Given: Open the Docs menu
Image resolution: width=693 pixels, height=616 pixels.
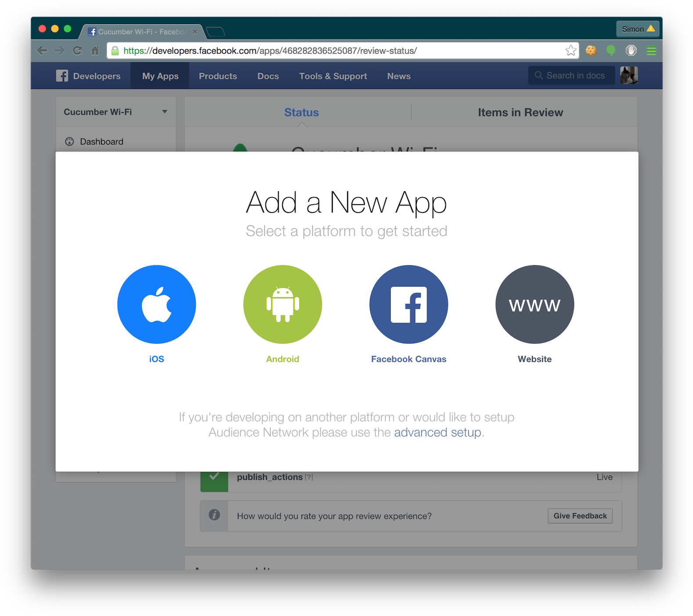Looking at the screenshot, I should 268,76.
